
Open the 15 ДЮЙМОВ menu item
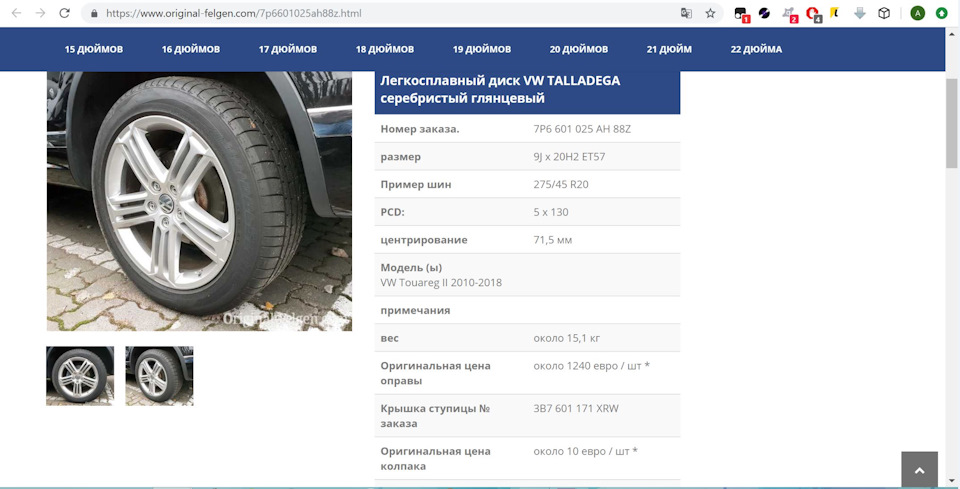point(94,50)
